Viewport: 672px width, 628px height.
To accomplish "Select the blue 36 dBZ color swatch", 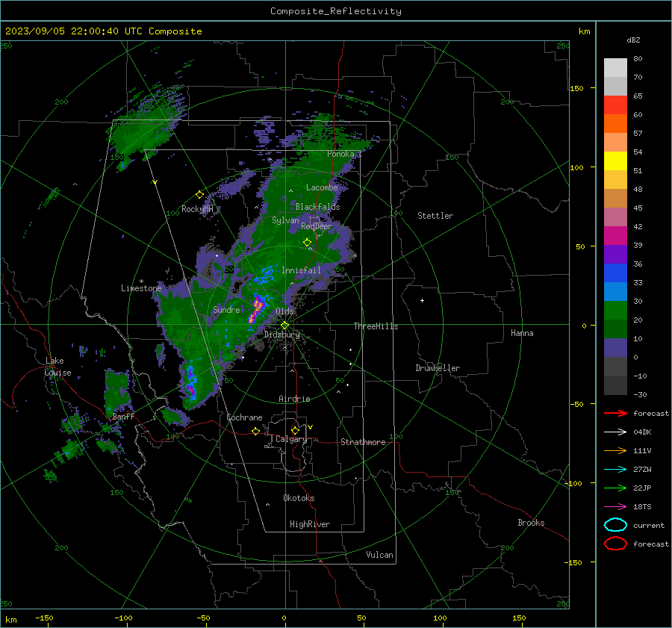I will coord(615,273).
